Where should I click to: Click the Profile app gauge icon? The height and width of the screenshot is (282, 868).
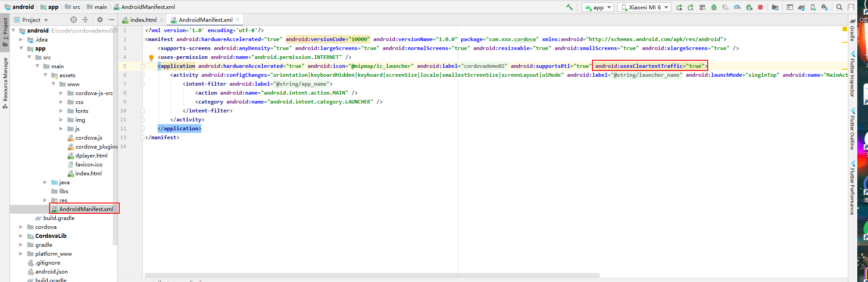[x=737, y=7]
